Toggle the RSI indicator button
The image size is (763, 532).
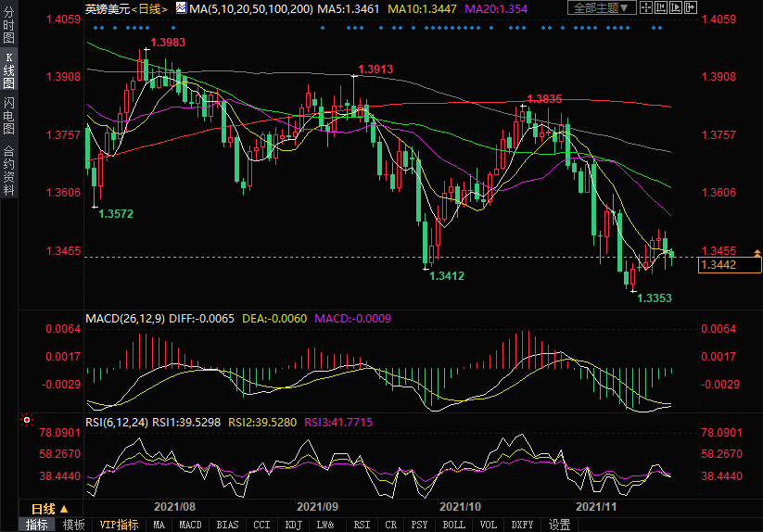click(362, 525)
